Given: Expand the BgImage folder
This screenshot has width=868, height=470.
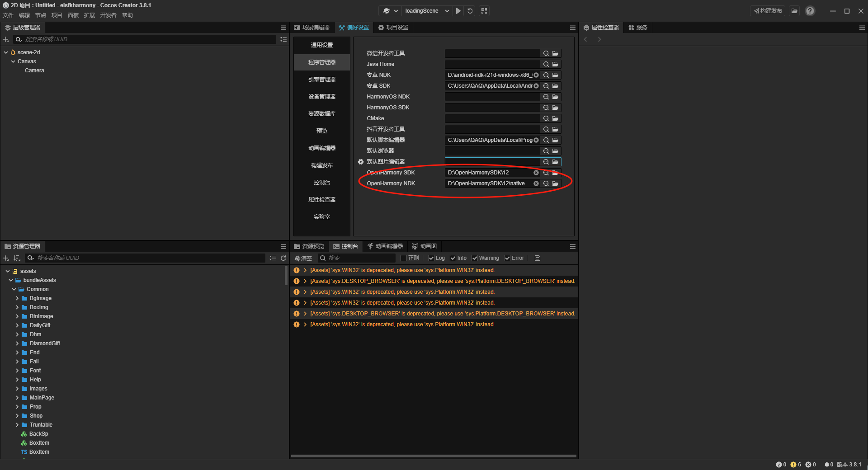Looking at the screenshot, I should coord(17,298).
